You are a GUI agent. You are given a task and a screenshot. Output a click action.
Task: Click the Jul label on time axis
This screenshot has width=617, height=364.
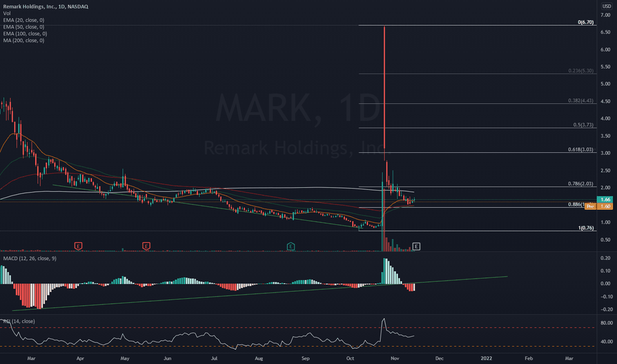214,359
